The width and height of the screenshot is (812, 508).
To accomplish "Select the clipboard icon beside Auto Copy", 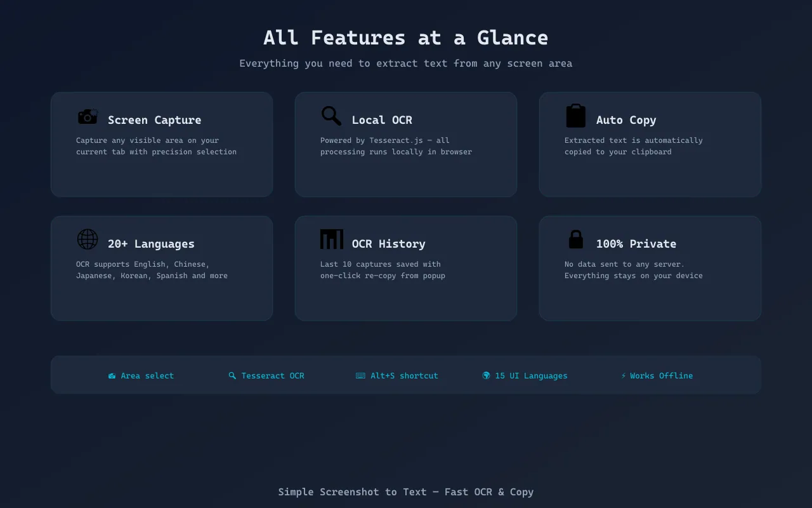I will pos(575,116).
